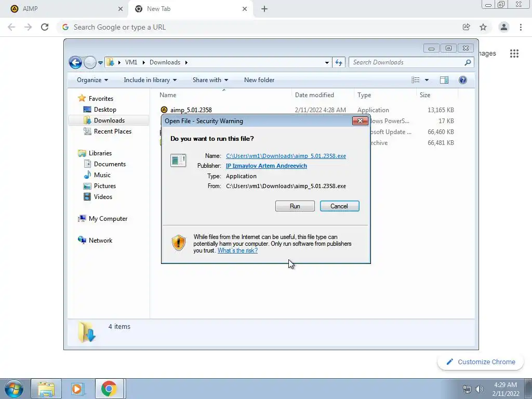532x399 pixels.
Task: Close the Security Warning dialog with X
Action: pyautogui.click(x=360, y=121)
